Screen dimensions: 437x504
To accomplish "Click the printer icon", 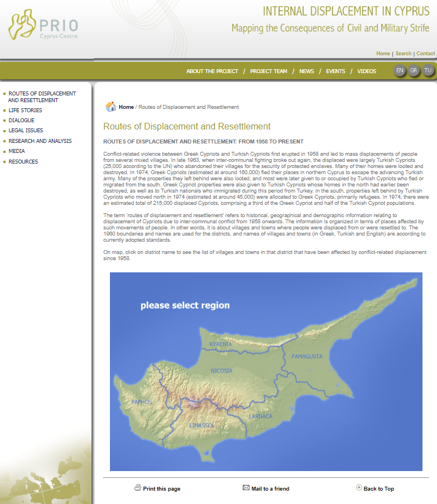I will (x=138, y=488).
